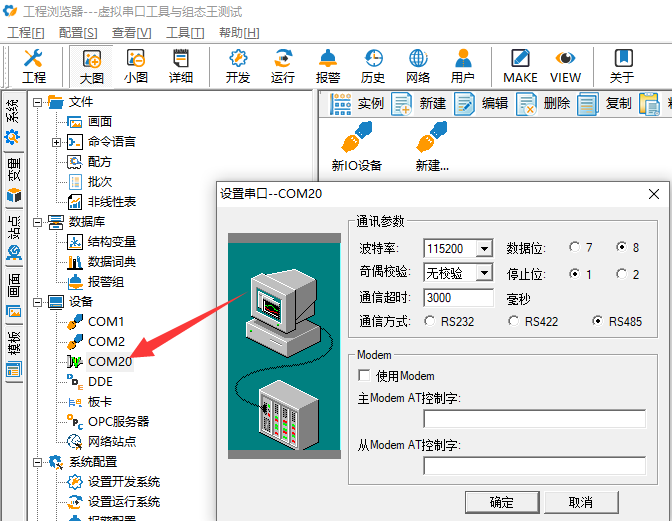
Task: Switch to 大图 large icon view
Action: (91, 66)
